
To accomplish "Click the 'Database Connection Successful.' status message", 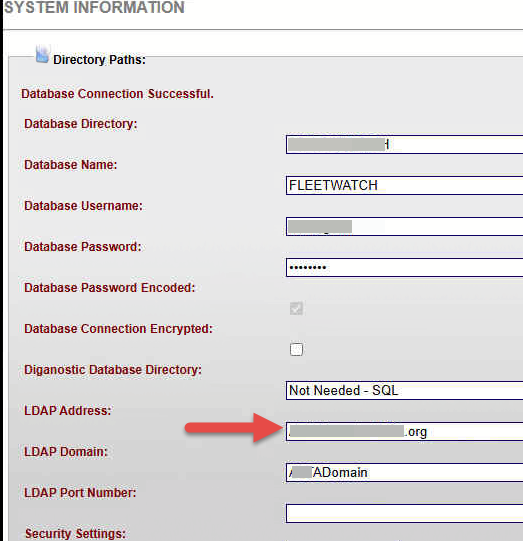I will (117, 94).
